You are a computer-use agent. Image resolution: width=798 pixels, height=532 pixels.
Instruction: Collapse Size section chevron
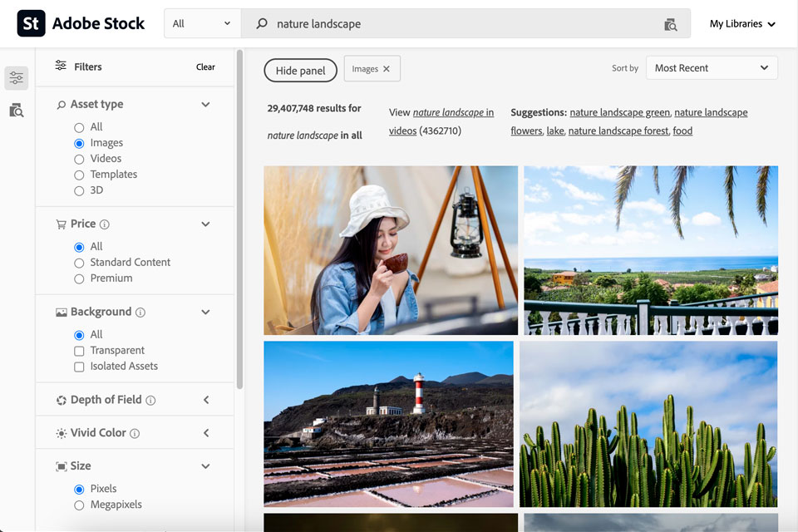click(x=205, y=466)
